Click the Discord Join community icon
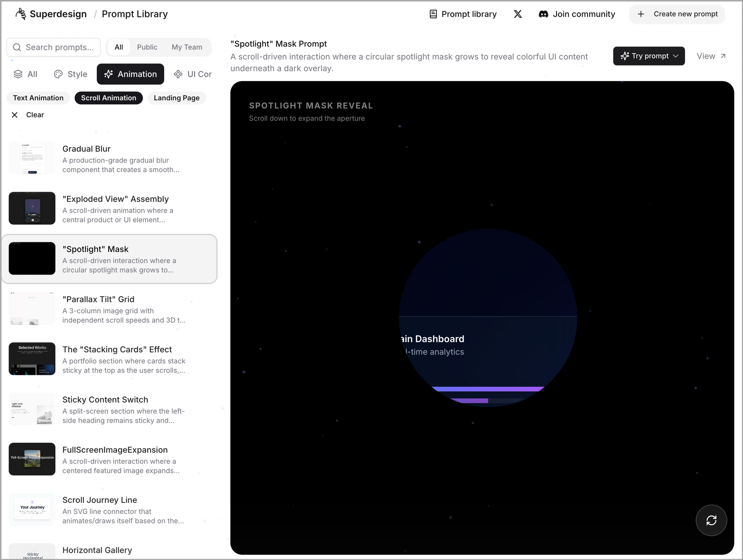The height and width of the screenshot is (560, 743). [x=543, y=14]
